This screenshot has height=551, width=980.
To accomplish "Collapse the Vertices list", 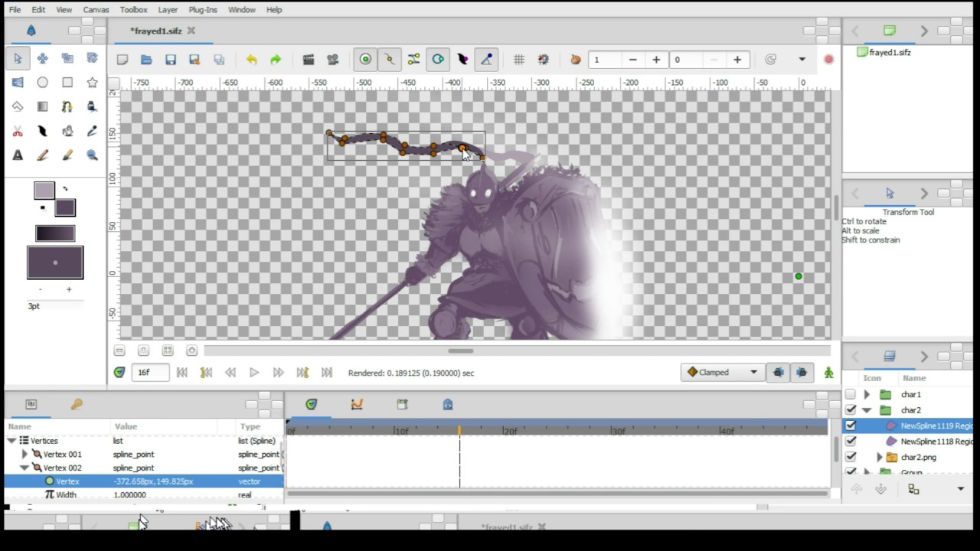I will [x=11, y=441].
